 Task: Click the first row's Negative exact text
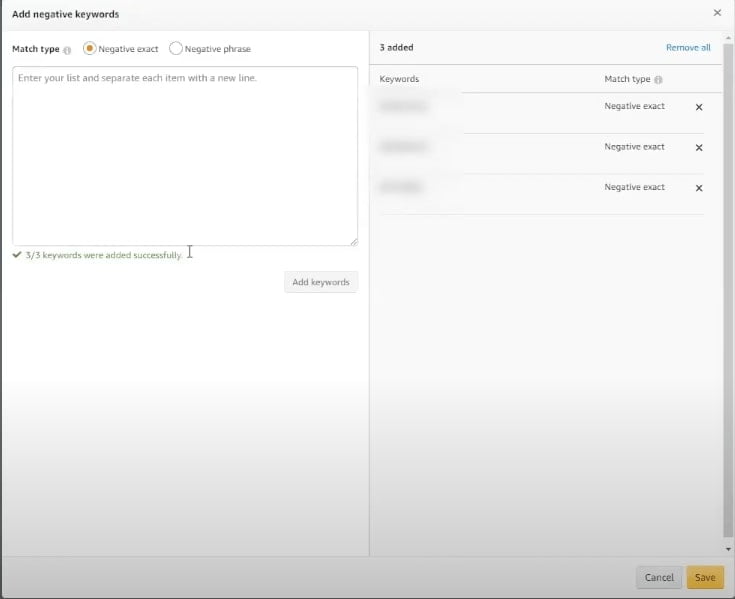click(634, 106)
